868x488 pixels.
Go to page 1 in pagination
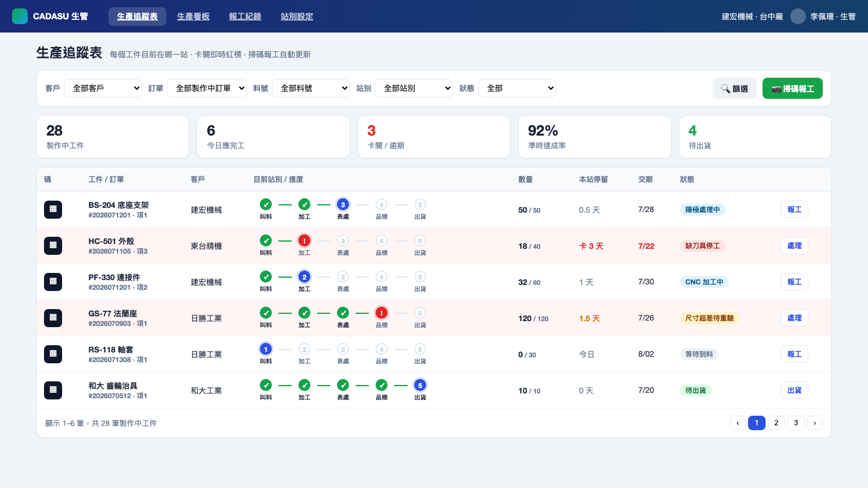tap(757, 423)
